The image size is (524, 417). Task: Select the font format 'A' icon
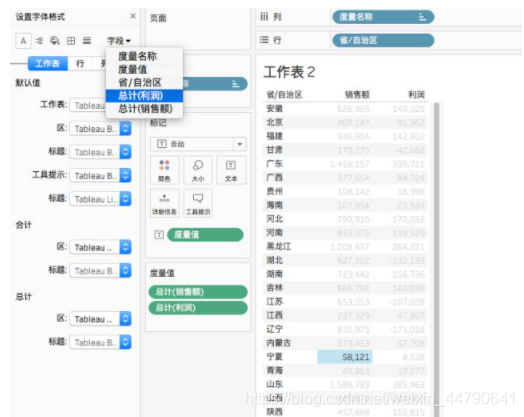click(x=23, y=41)
